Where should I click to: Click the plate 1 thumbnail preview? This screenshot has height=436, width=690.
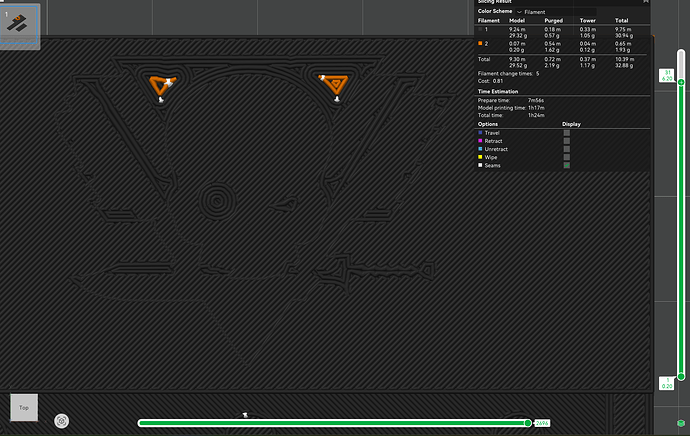click(x=20, y=24)
